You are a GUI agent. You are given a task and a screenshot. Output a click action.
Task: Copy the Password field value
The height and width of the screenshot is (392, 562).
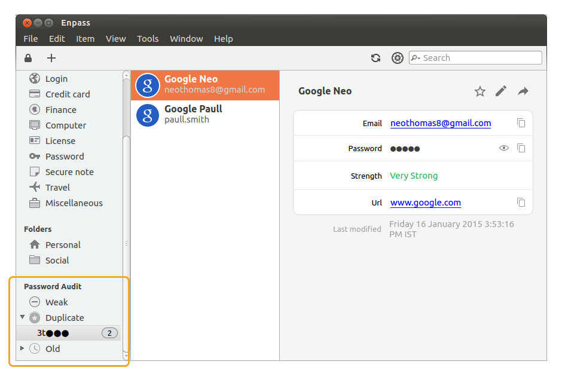point(521,148)
